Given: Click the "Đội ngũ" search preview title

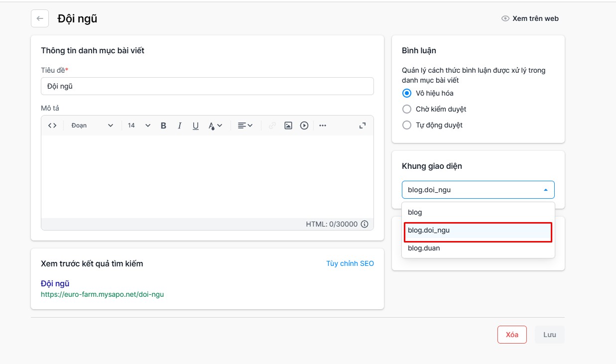Looking at the screenshot, I should pyautogui.click(x=55, y=283).
